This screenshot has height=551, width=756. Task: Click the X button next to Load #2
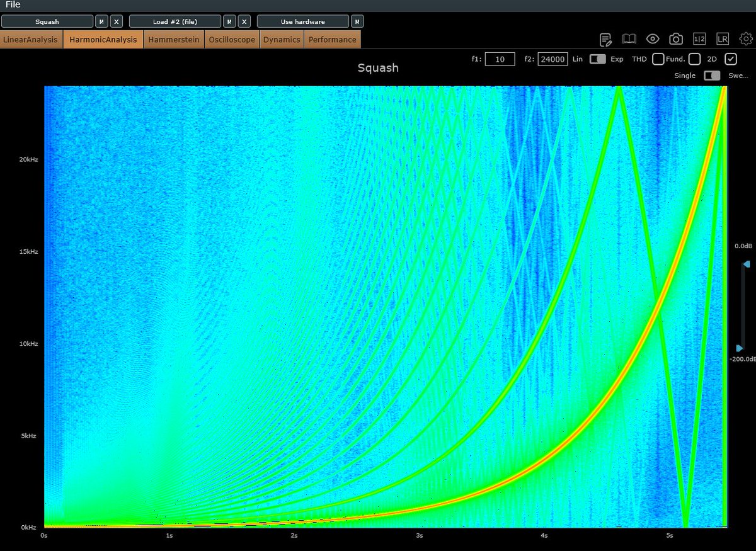coord(244,21)
